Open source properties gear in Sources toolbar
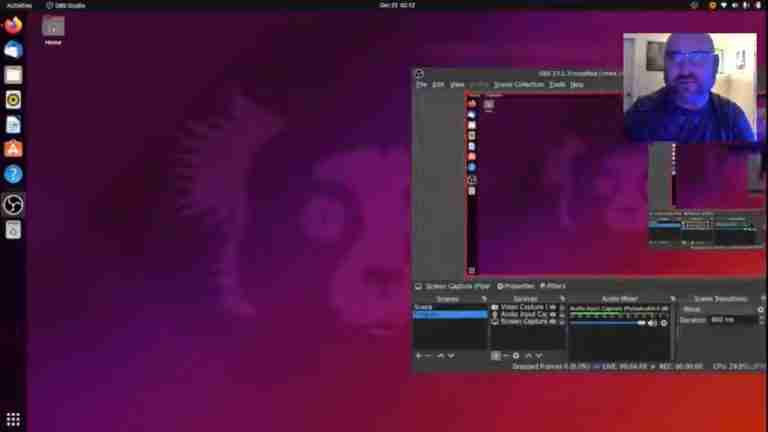The width and height of the screenshot is (768, 432). tap(516, 356)
